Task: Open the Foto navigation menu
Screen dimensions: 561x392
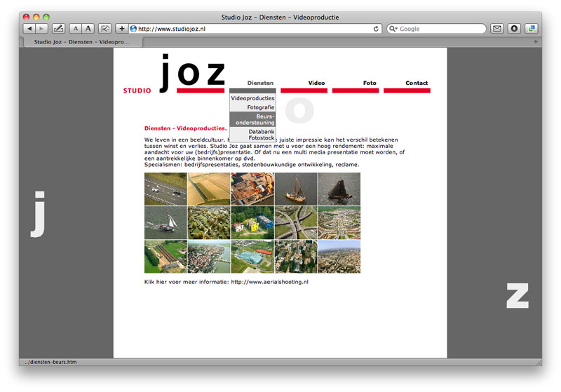Action: tap(370, 83)
